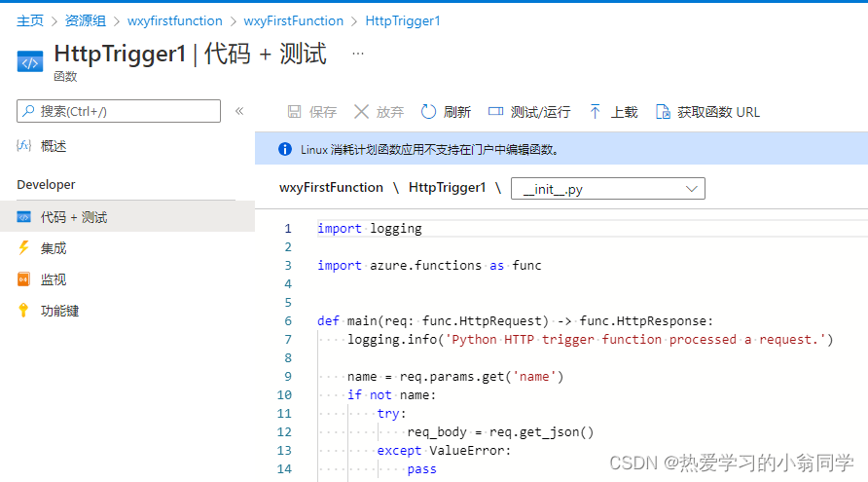Click wxyFirstFunction in the file path

click(x=331, y=188)
